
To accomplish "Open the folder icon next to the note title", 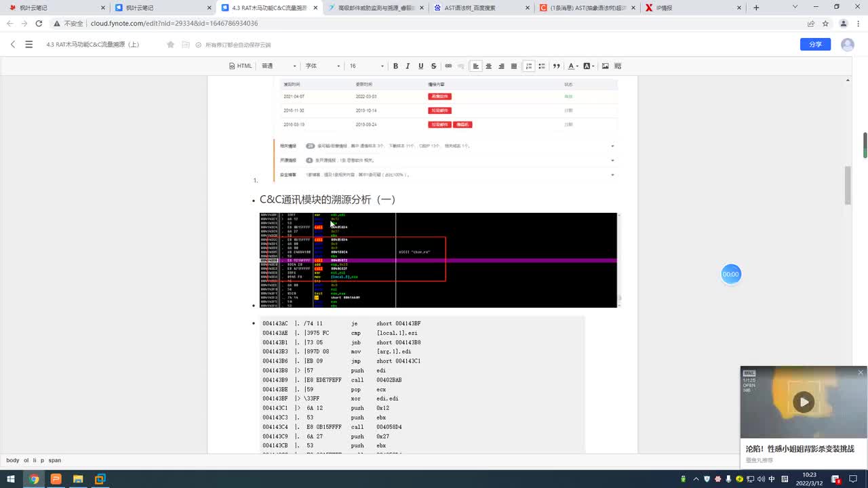I will (185, 45).
